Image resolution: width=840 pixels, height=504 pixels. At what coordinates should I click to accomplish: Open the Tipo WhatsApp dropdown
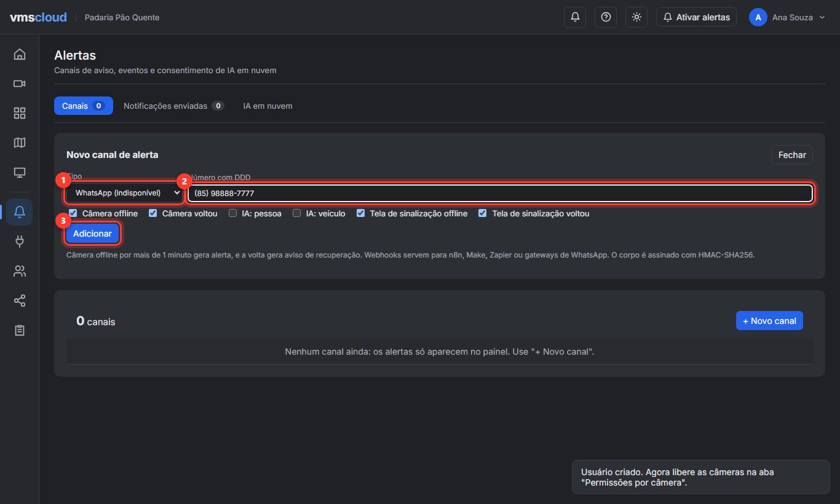point(125,193)
